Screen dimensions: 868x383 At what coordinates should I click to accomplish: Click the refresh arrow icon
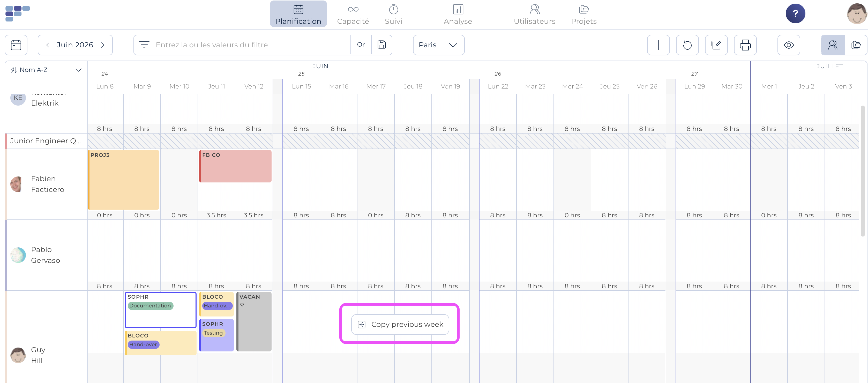687,45
